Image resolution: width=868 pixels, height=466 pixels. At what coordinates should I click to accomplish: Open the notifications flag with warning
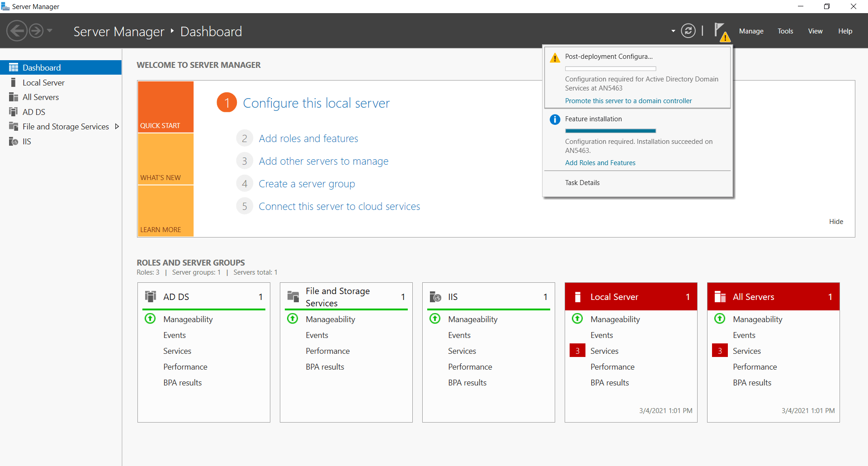pos(722,32)
